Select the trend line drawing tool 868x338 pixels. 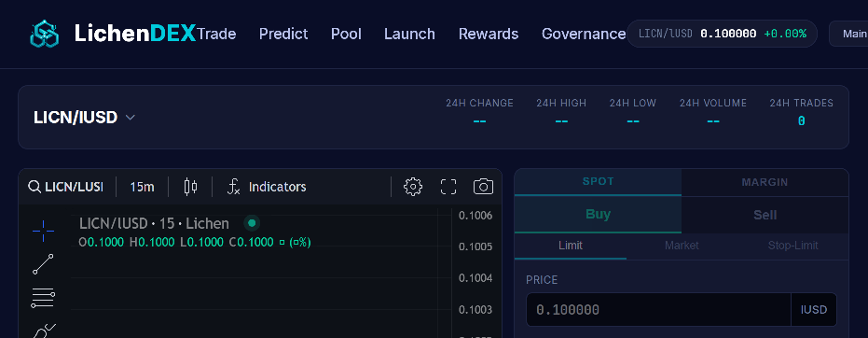(x=43, y=264)
